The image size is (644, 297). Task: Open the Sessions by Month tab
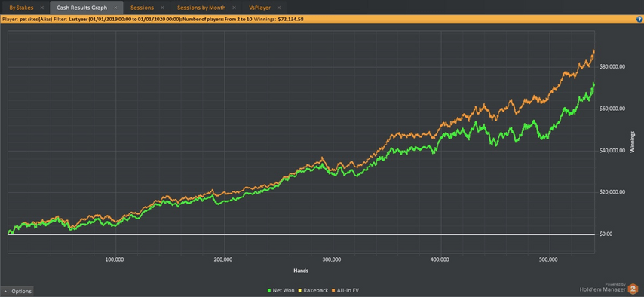click(x=201, y=8)
